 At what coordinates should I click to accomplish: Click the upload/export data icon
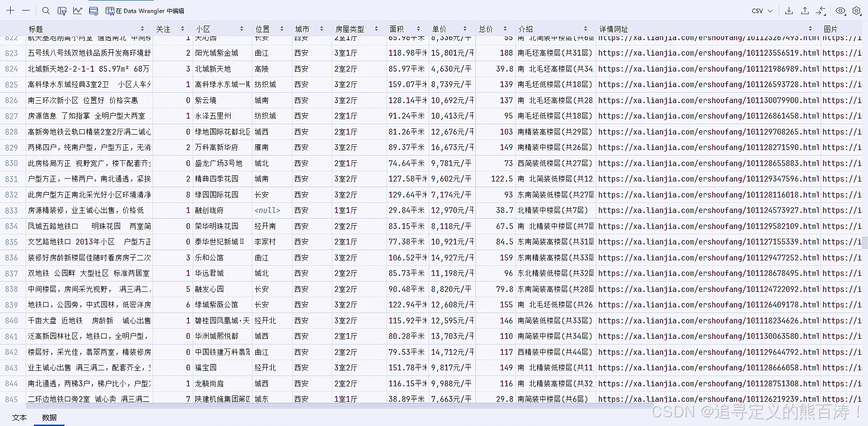(x=805, y=11)
